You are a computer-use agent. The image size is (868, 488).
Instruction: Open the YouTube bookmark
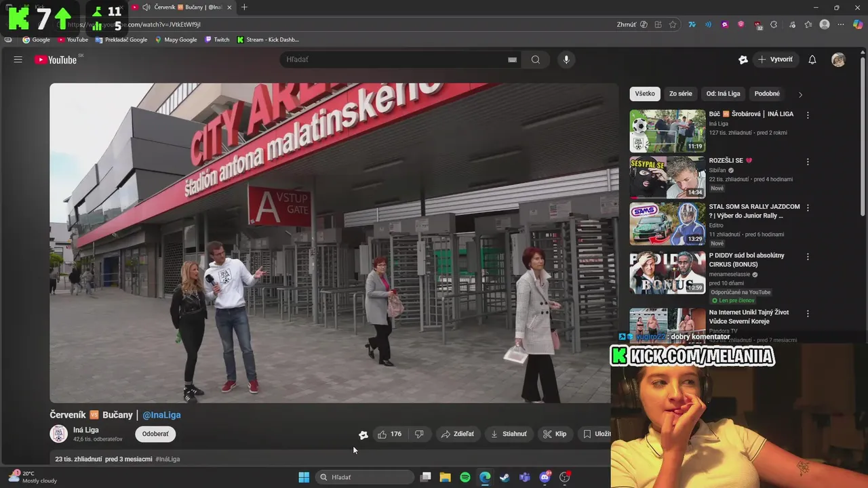73,40
